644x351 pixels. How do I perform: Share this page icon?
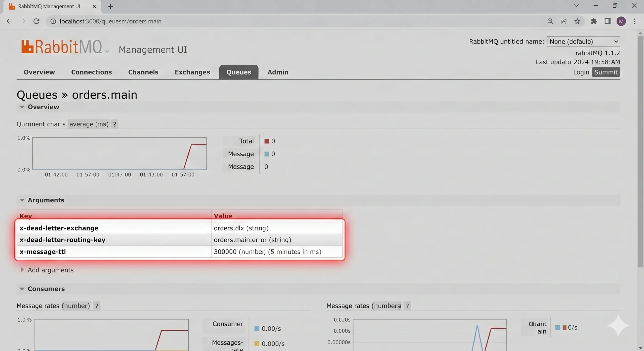564,21
